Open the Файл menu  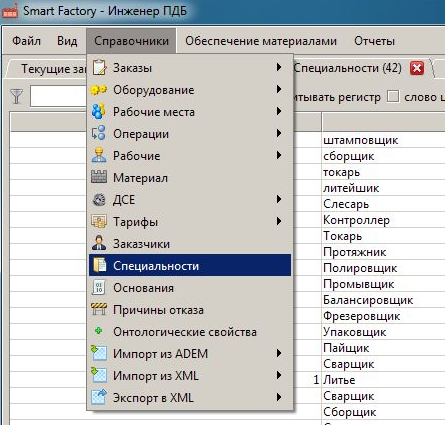pyautogui.click(x=26, y=41)
